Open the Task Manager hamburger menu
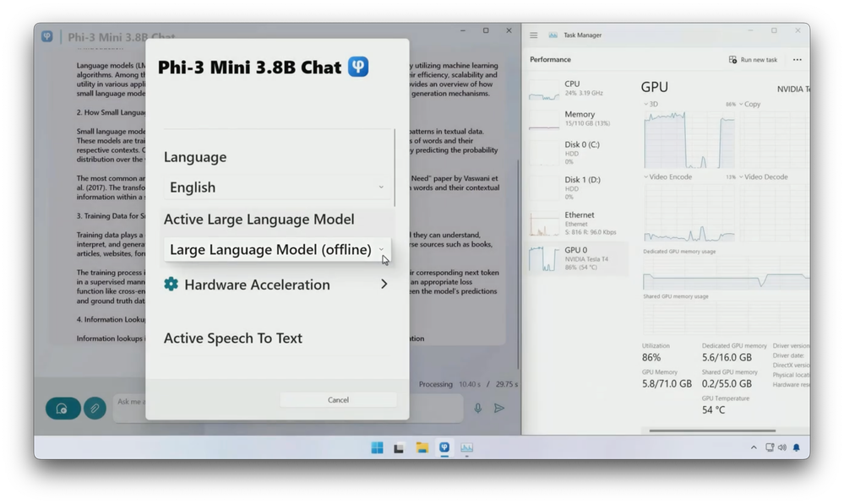Viewport: 844px width, 504px height. [533, 35]
